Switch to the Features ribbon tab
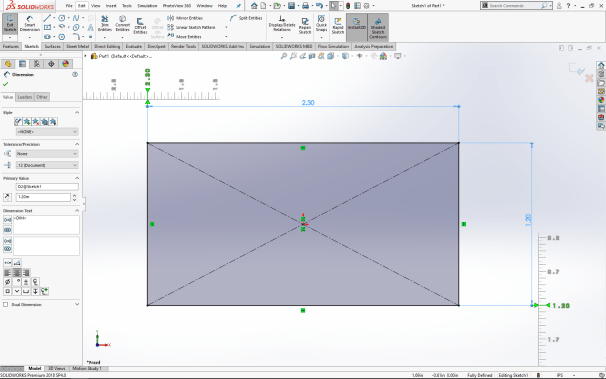 (11, 46)
